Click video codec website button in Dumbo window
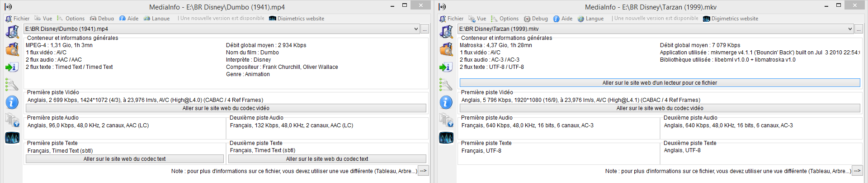Screen dimensions: 868x183 (x=226, y=108)
